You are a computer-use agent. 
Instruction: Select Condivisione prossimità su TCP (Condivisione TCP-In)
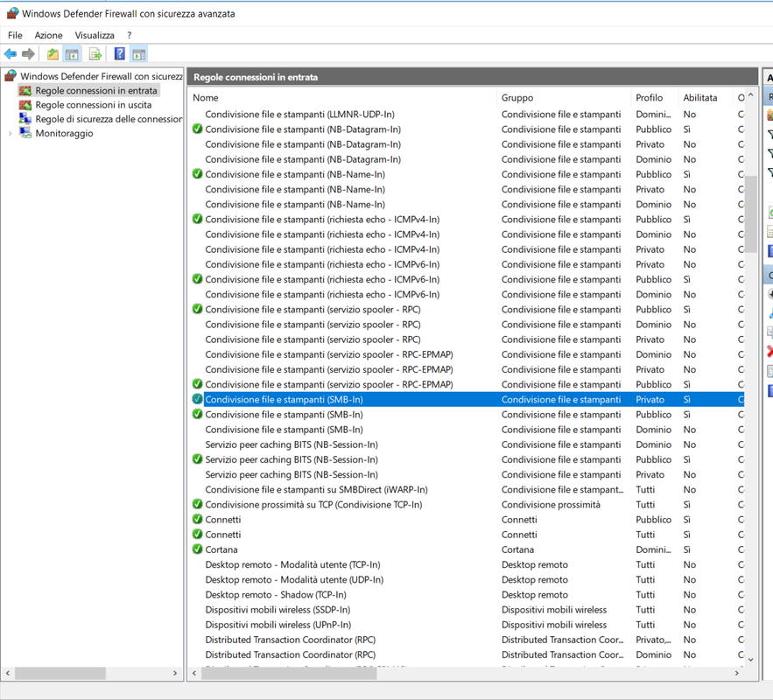point(313,504)
